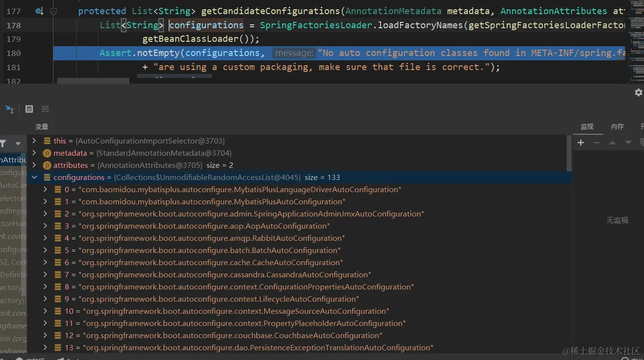644x360 pixels.
Task: Click the parameter icon beside 'attributes'
Action: 47,165
